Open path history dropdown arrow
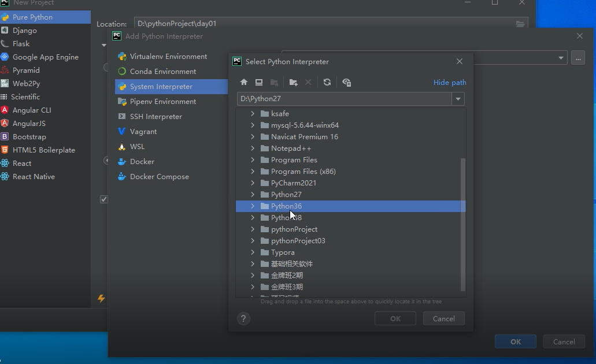 coord(458,99)
